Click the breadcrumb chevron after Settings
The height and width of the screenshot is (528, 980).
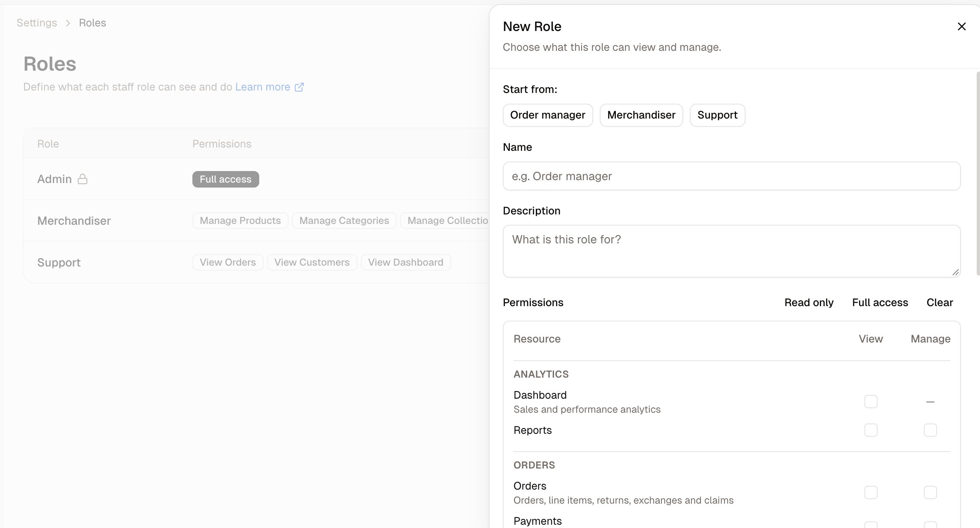click(x=68, y=23)
